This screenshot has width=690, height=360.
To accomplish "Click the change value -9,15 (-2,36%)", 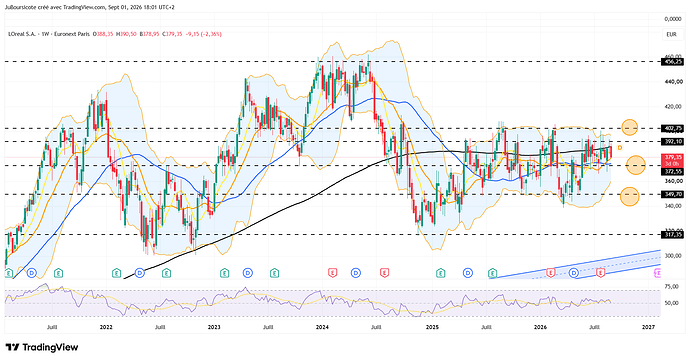I will [203, 34].
